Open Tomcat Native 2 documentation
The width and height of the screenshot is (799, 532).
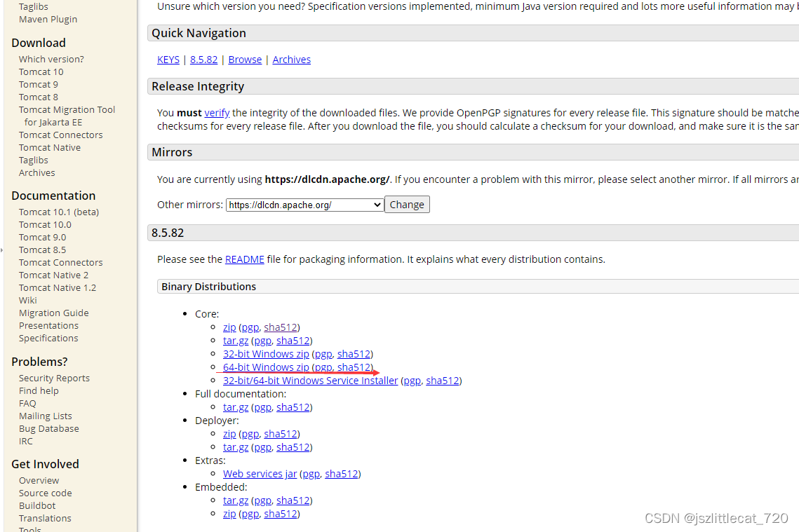[x=53, y=275]
